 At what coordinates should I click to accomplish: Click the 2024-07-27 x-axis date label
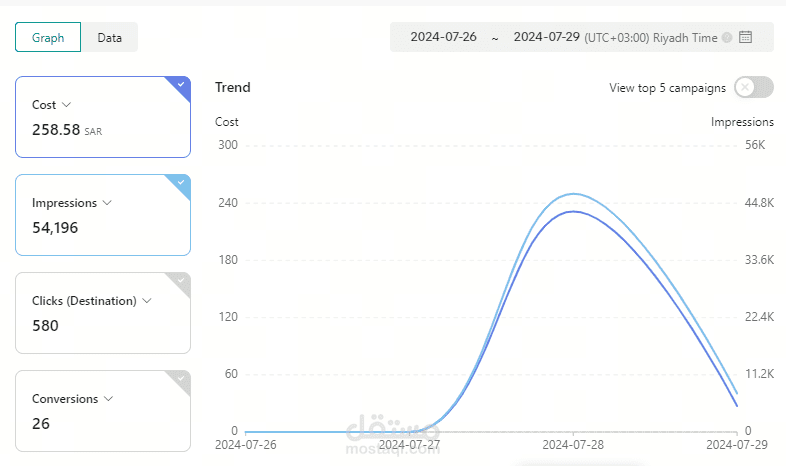click(x=410, y=444)
